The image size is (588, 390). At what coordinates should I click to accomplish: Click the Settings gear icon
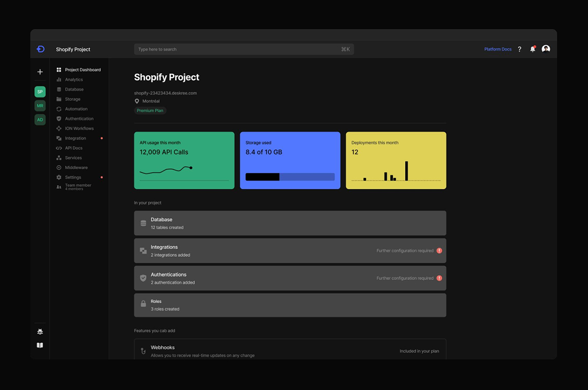click(x=59, y=177)
